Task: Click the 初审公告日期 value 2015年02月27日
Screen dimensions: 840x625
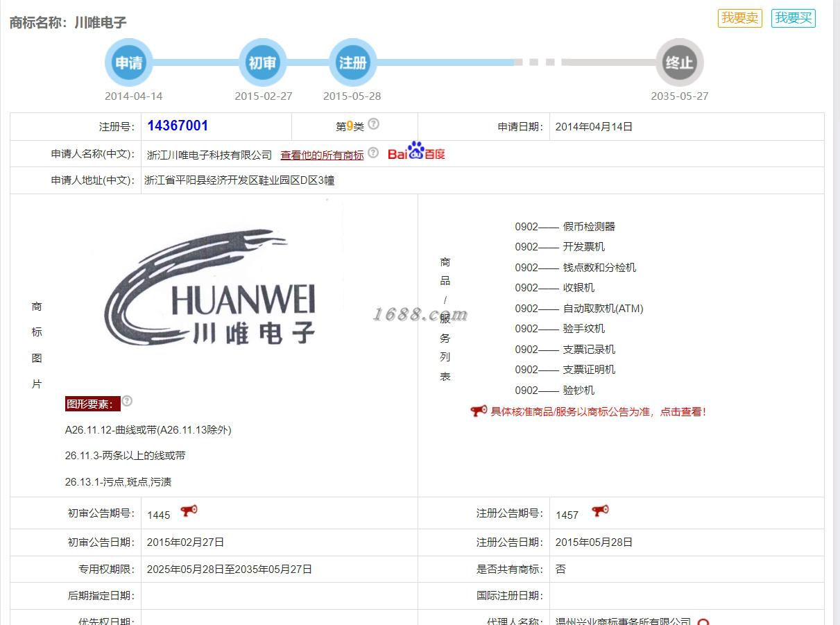Action: pyautogui.click(x=185, y=542)
